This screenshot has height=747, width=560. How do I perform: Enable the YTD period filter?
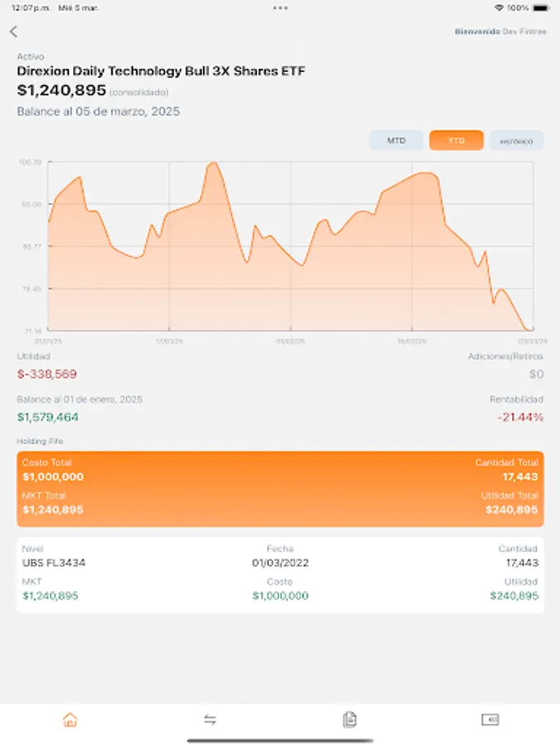[x=455, y=140]
